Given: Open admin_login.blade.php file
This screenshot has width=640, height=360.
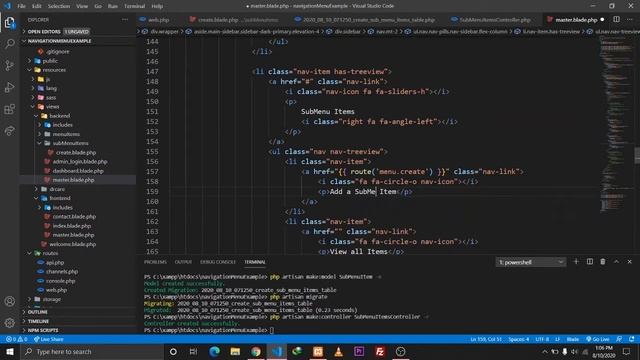Looking at the screenshot, I should point(80,162).
